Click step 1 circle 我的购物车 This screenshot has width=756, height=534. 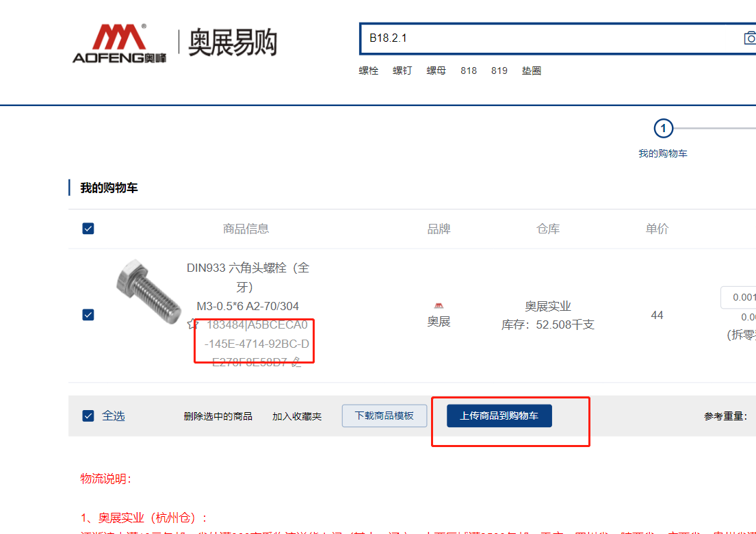point(663,128)
